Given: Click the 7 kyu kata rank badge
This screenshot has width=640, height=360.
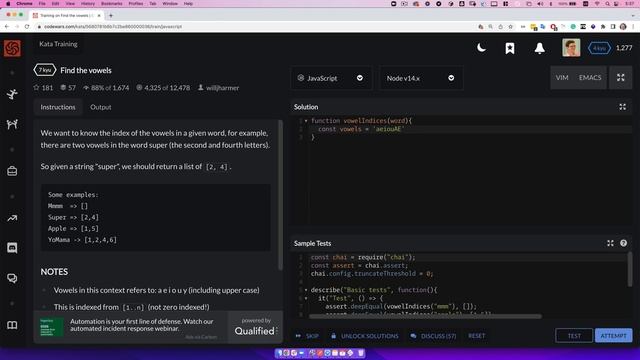Looking at the screenshot, I should [x=44, y=70].
